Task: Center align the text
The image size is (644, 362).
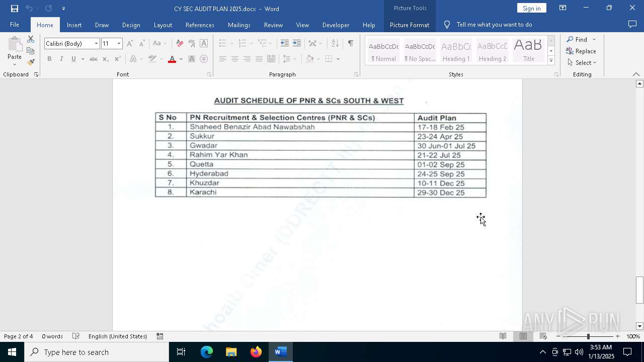Action: [235, 59]
